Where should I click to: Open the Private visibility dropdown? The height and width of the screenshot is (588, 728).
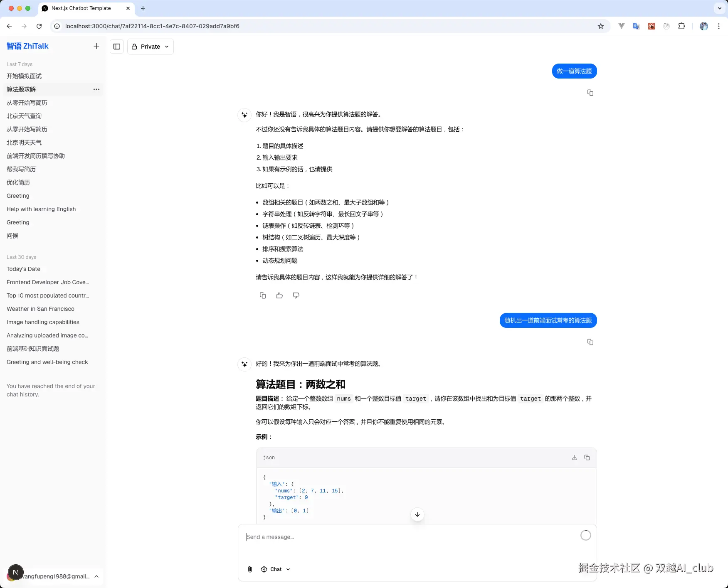tap(150, 47)
